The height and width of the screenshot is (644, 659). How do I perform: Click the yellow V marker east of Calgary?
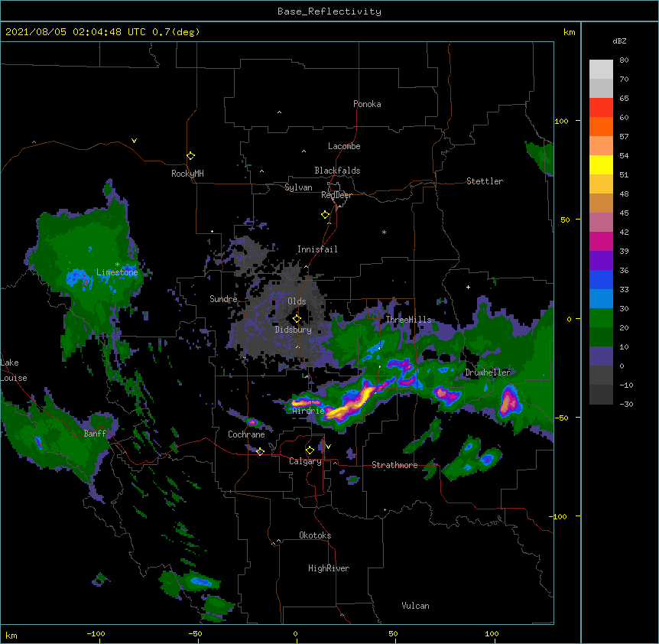pos(328,447)
